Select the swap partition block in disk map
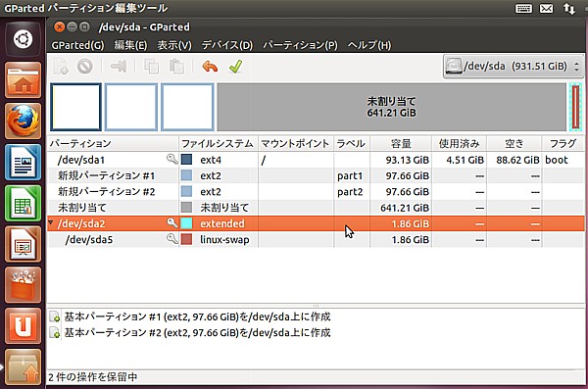This screenshot has width=588, height=389. 576,107
